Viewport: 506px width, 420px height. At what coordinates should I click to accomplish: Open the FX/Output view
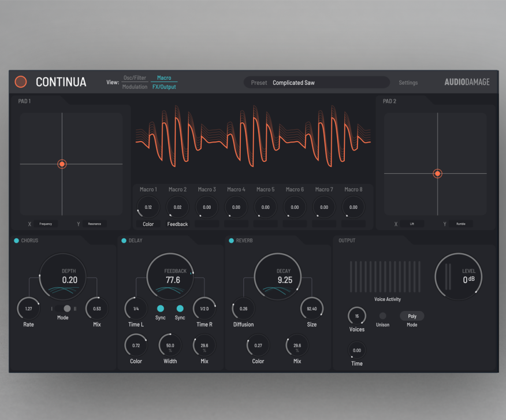coord(164,87)
